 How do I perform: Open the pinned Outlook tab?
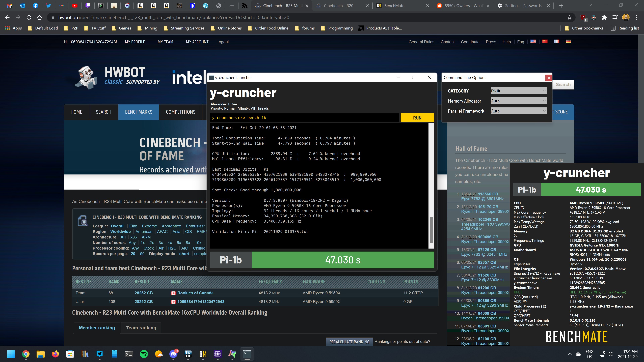(x=22, y=6)
